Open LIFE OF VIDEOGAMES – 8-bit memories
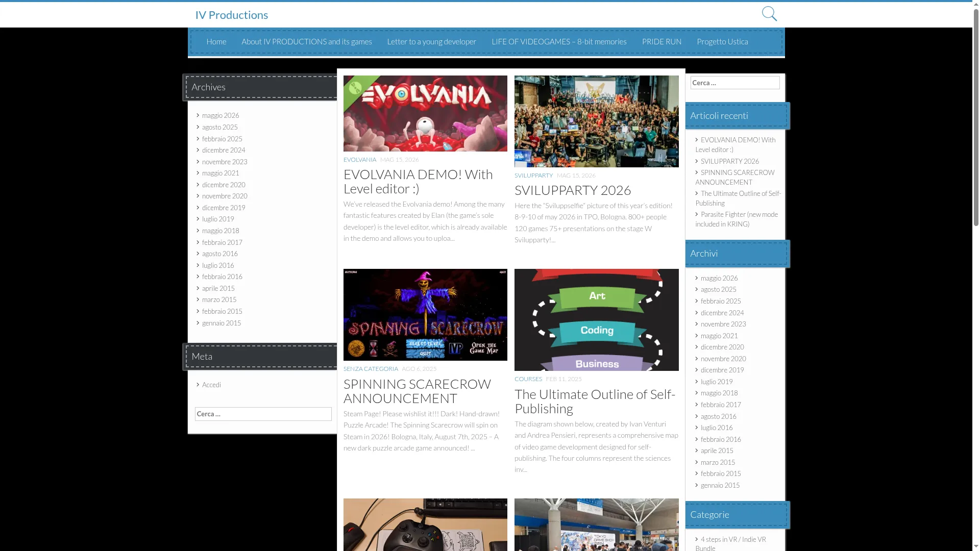This screenshot has width=980, height=551. [559, 41]
